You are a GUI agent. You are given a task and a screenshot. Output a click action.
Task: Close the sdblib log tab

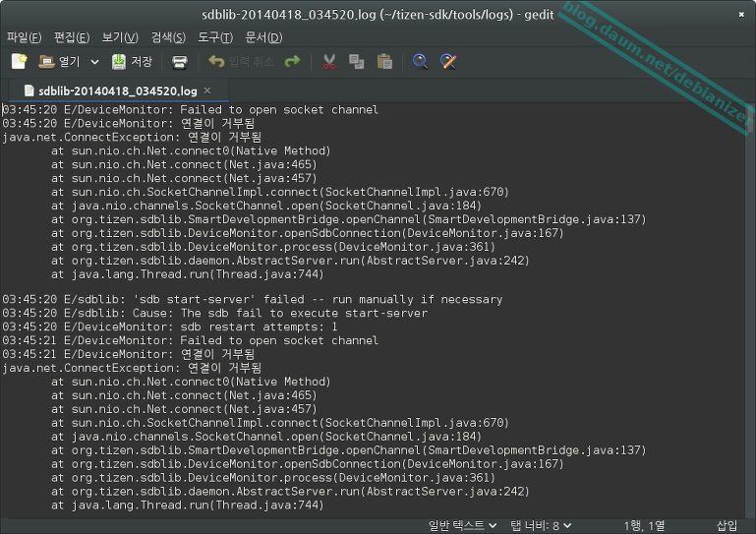[207, 90]
